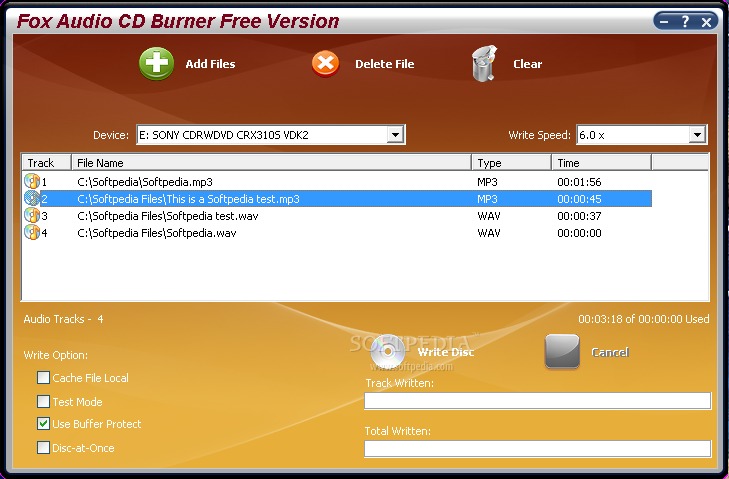The height and width of the screenshot is (479, 729).
Task: Close the Fox Audio CD Burner window
Action: point(706,22)
